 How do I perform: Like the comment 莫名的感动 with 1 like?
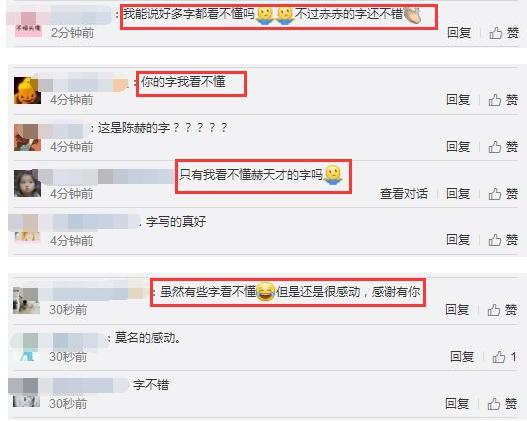504,357
